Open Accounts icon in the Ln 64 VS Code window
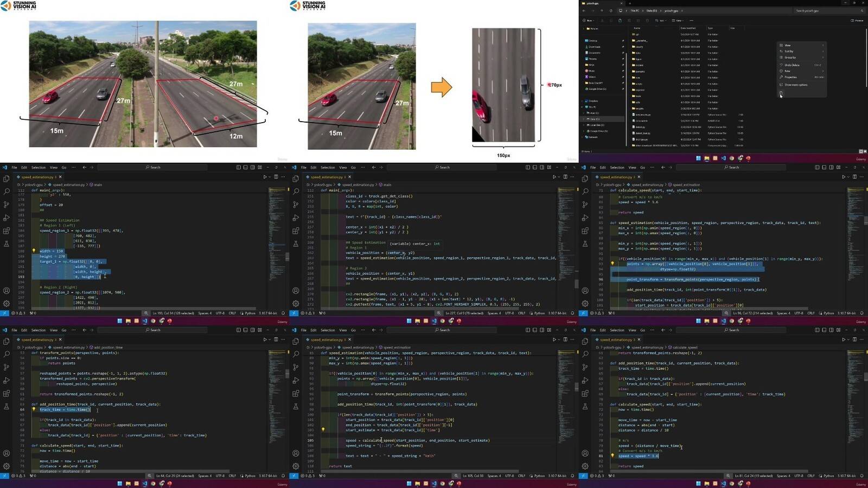 (x=7, y=453)
